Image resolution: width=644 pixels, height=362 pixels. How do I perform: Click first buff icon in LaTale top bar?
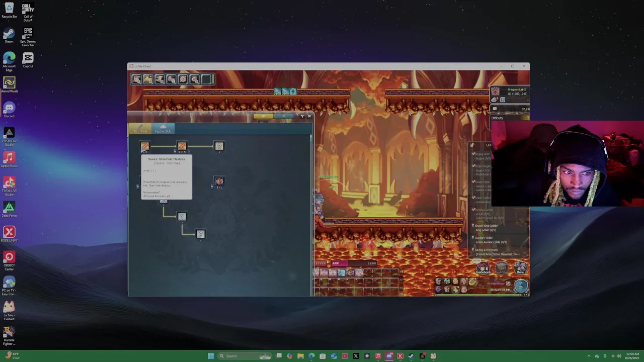pos(137,79)
